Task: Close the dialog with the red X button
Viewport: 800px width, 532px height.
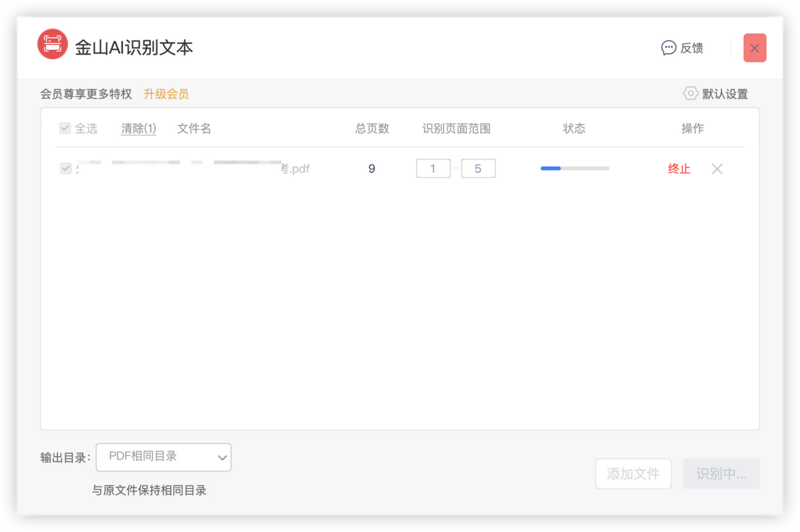Action: 755,48
